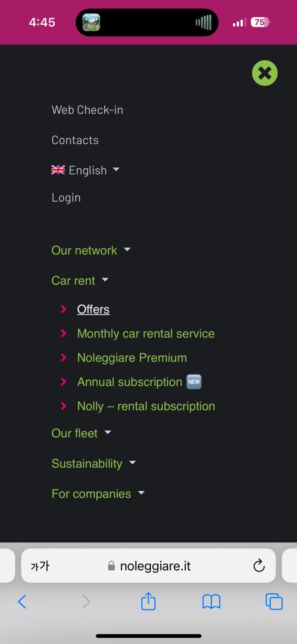This screenshot has width=297, height=644.
Task: Open Safari bookmarks book icon
Action: coord(211,601)
